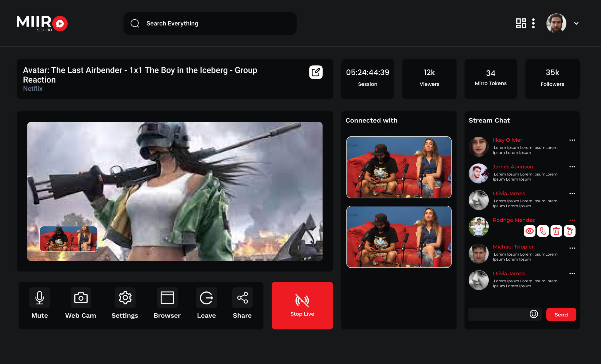The height and width of the screenshot is (364, 601).
Task: Click the foot kick icon for Rodrigo Mendez
Action: point(570,231)
